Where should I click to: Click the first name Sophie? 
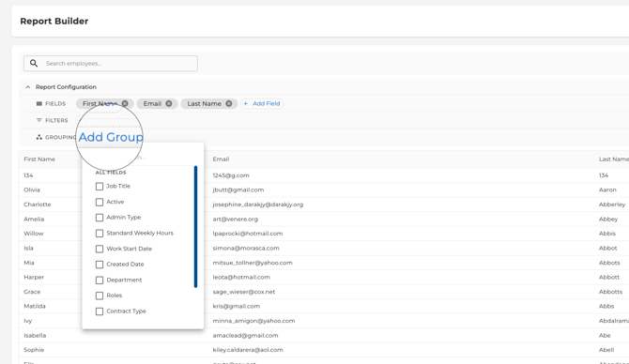tap(34, 350)
